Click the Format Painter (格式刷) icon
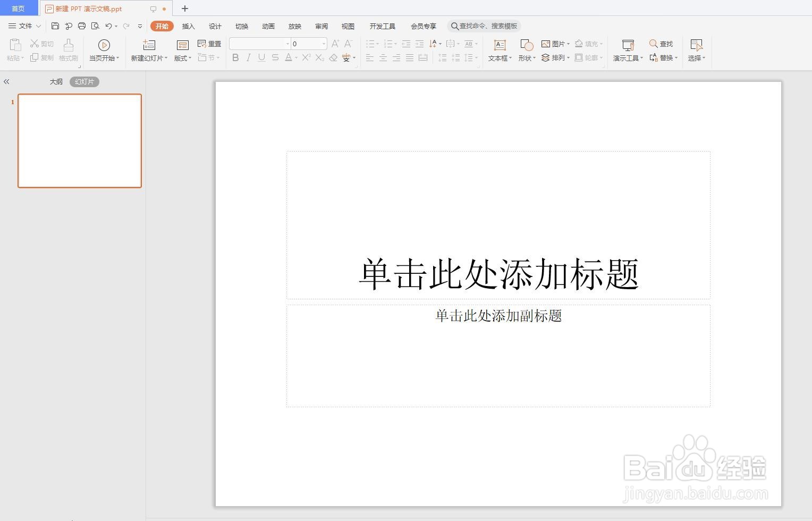This screenshot has width=812, height=521. coord(68,45)
